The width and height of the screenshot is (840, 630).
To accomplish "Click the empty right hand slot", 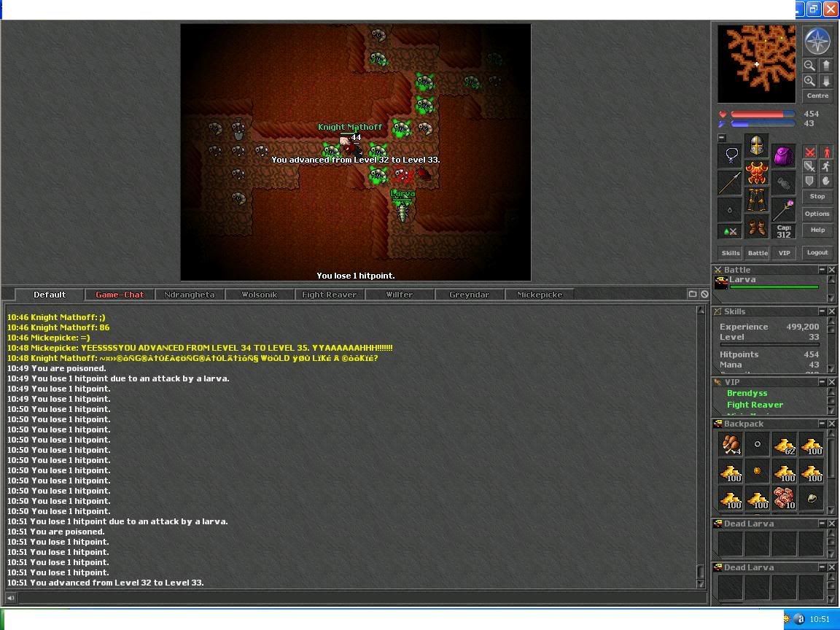I will pos(783,183).
